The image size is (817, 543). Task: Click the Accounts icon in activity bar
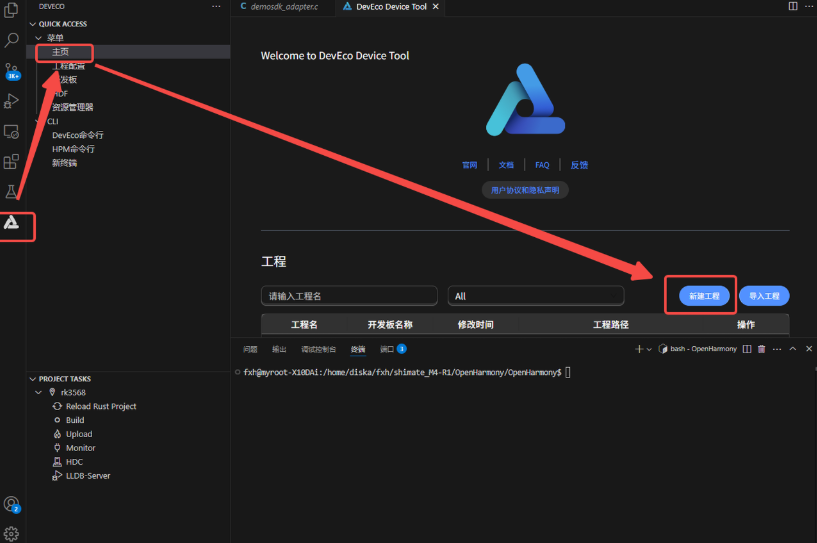tap(12, 504)
